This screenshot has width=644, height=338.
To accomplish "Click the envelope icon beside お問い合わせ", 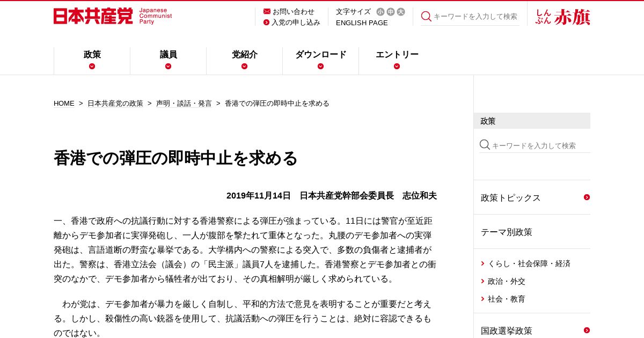I will point(267,11).
